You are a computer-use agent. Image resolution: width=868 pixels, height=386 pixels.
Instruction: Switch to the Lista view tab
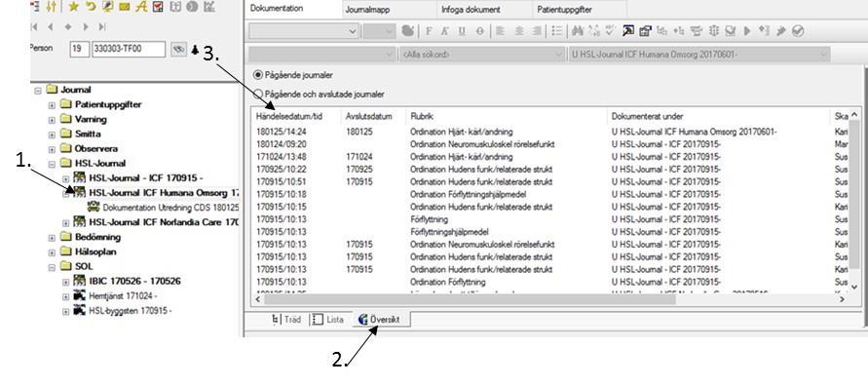[328, 320]
